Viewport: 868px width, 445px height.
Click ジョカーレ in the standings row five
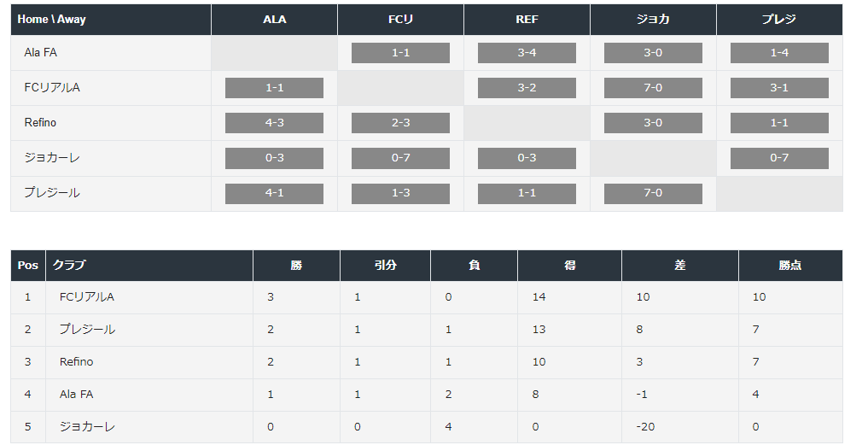coord(87,427)
